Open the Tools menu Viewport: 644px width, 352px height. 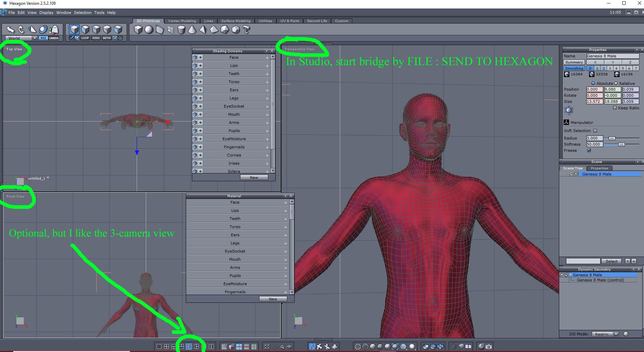[99, 13]
